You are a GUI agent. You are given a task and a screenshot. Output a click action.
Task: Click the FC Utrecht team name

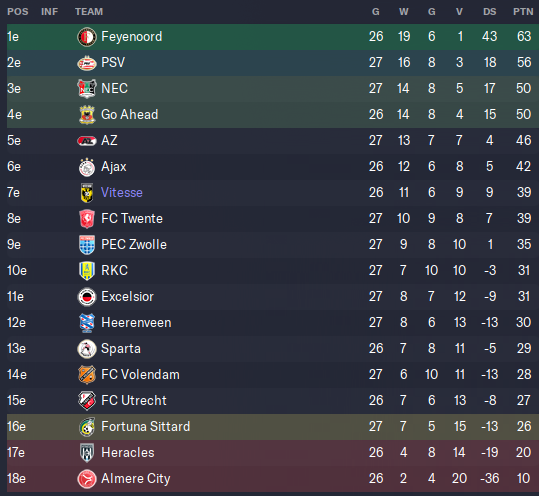134,400
